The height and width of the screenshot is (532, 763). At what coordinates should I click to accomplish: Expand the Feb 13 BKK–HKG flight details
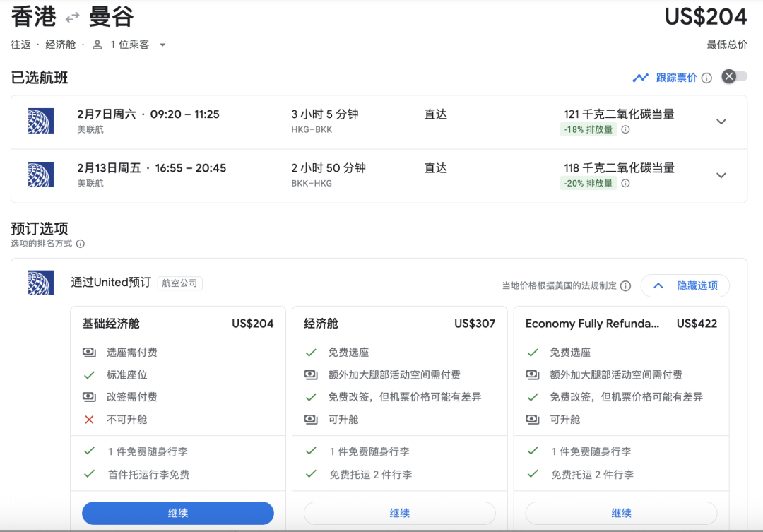pos(721,175)
